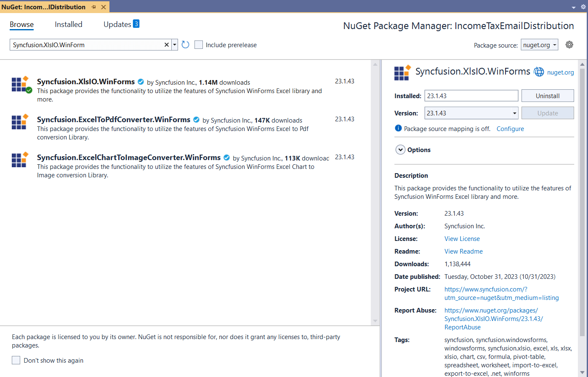The height and width of the screenshot is (377, 588).
Task: Enable the Include prerelease checkbox
Action: [x=199, y=45]
